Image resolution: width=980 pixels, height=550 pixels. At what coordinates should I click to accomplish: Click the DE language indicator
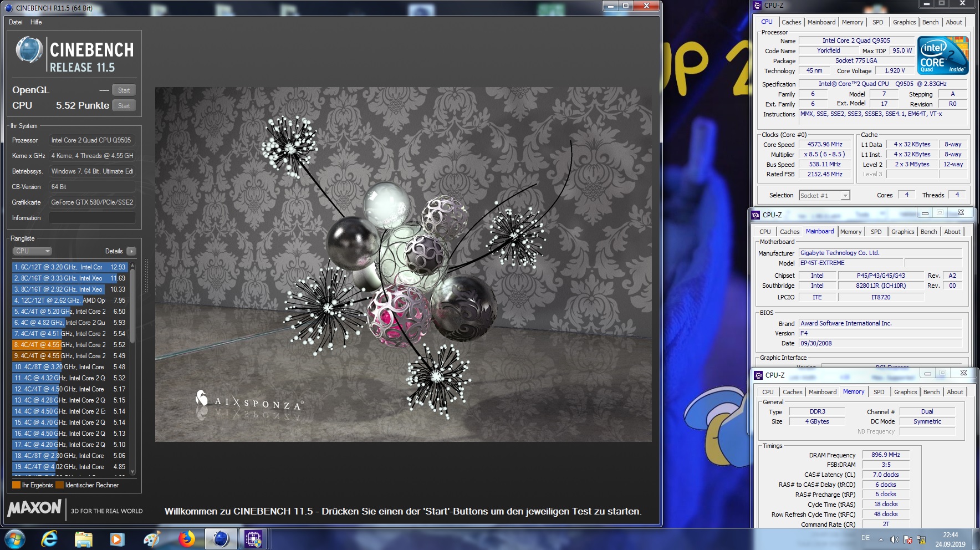(x=865, y=538)
